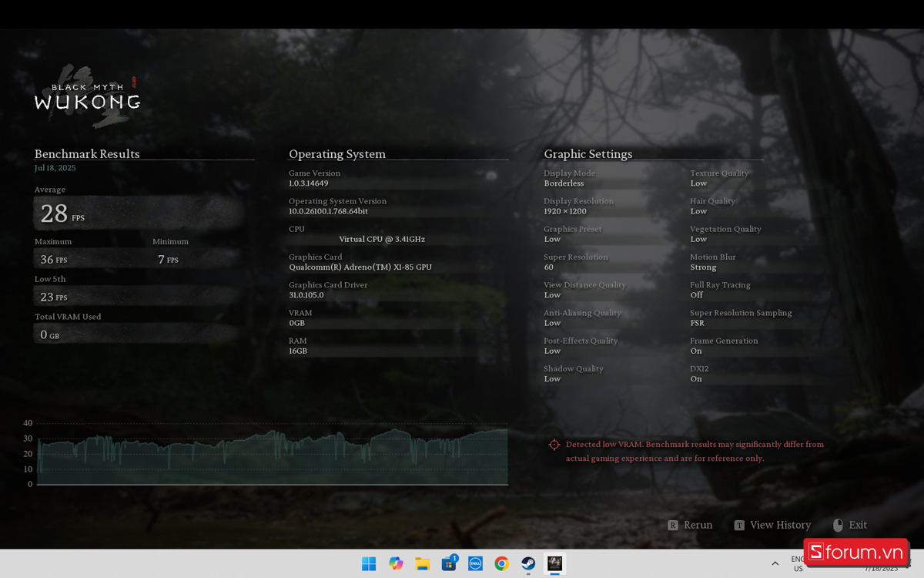Viewport: 924px width, 578px height.
Task: Click Display Resolution "1920 × 1200"
Action: 565,211
